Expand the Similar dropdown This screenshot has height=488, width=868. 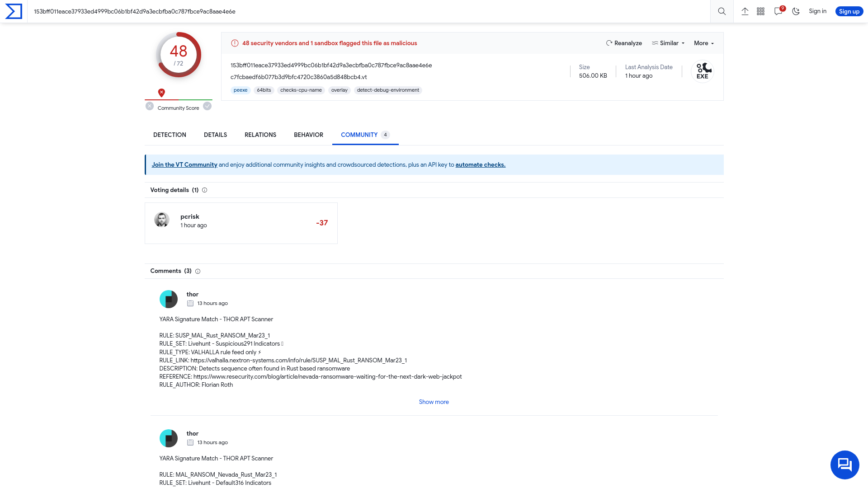668,43
